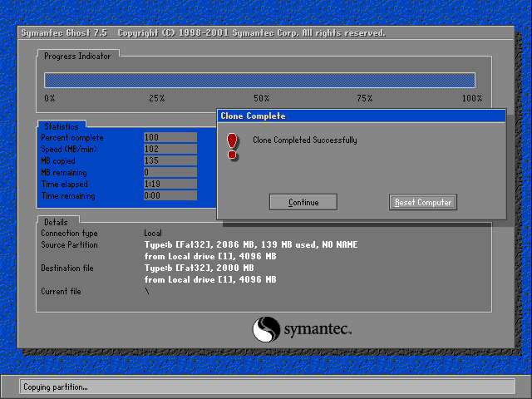
Task: Click the Statistics panel heading
Action: pyautogui.click(x=62, y=126)
